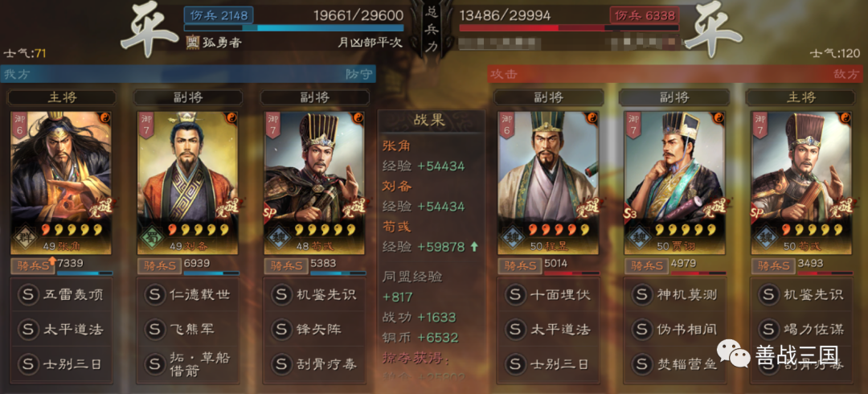Screen dimensions: 868x394
Task: Open enemy 贾诩 hero portrait
Action: point(675,183)
